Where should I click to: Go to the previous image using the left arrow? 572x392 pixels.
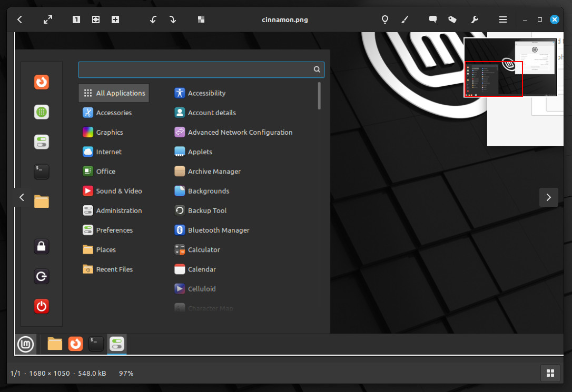[22, 197]
